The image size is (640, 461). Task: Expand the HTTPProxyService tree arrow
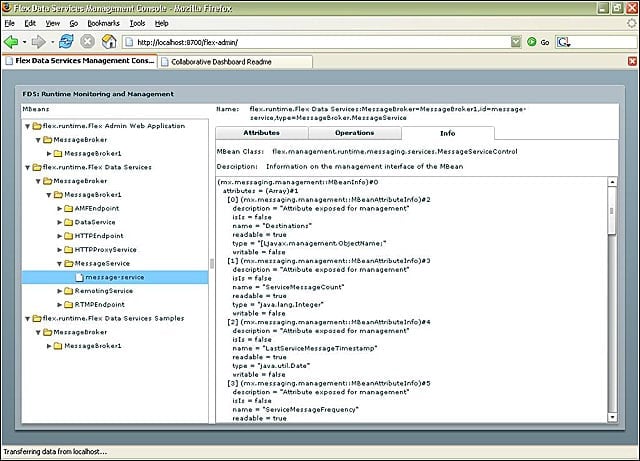click(60, 250)
